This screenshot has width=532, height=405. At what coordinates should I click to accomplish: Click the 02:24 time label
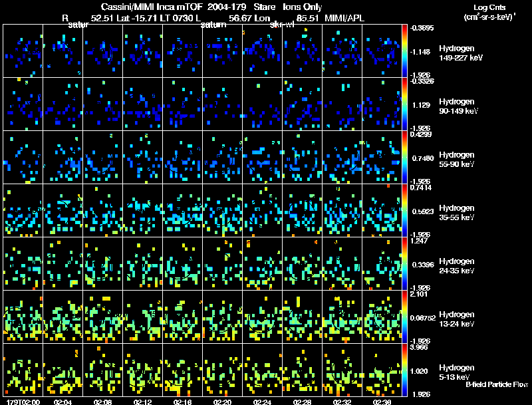pos(262,402)
